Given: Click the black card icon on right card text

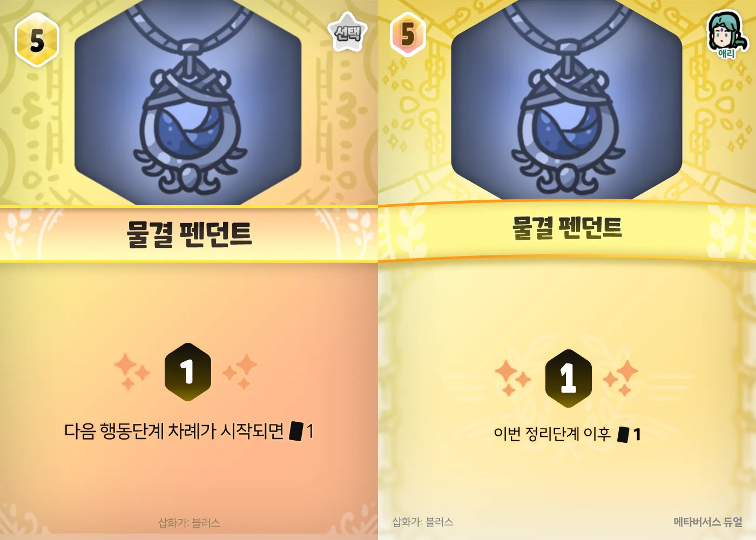Looking at the screenshot, I should (x=623, y=434).
